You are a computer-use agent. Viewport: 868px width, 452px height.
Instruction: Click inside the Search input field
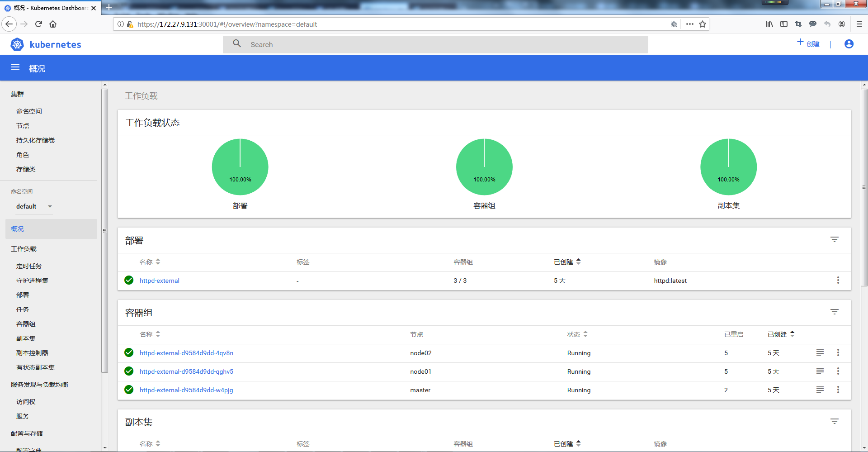coord(407,44)
